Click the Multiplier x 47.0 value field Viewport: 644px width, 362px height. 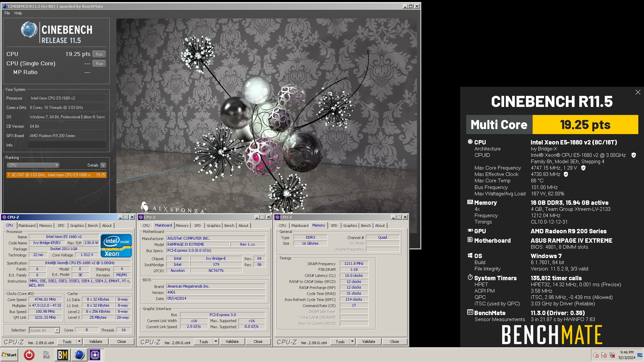tap(45, 306)
